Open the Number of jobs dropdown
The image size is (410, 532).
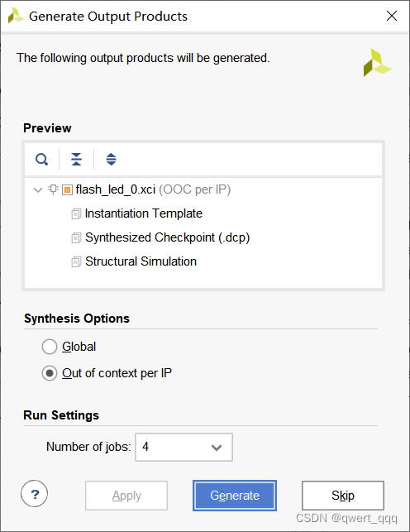click(x=184, y=447)
